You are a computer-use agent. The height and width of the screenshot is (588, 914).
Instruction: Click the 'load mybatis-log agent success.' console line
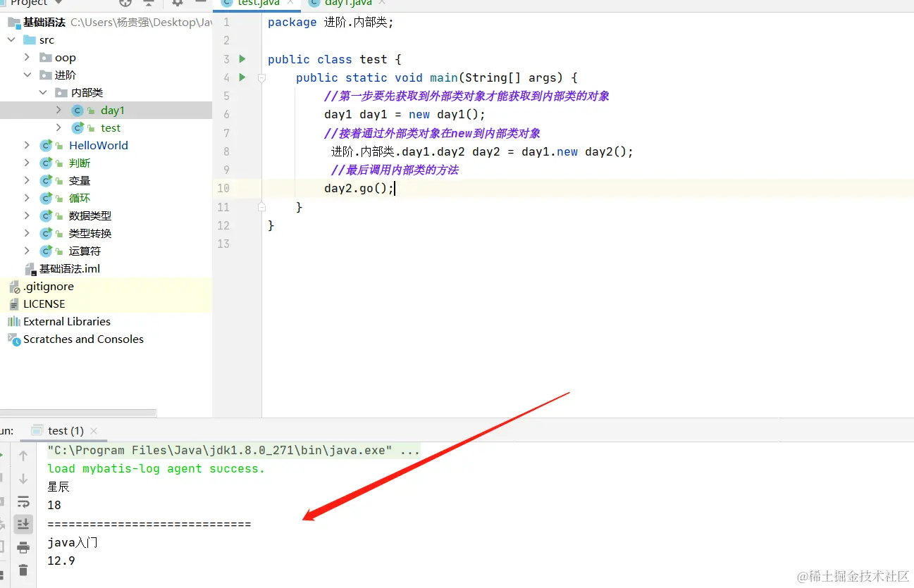click(x=156, y=469)
